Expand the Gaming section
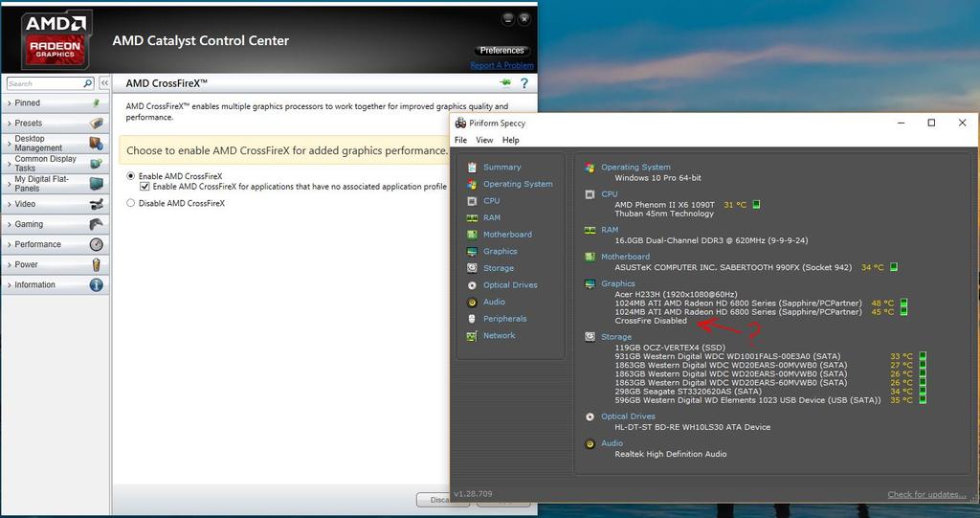 10,225
